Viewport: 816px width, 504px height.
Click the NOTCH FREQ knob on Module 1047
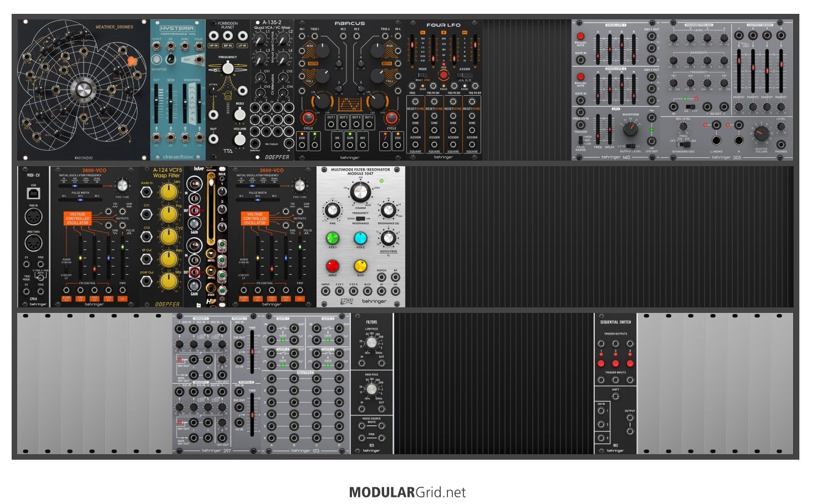coord(389,238)
